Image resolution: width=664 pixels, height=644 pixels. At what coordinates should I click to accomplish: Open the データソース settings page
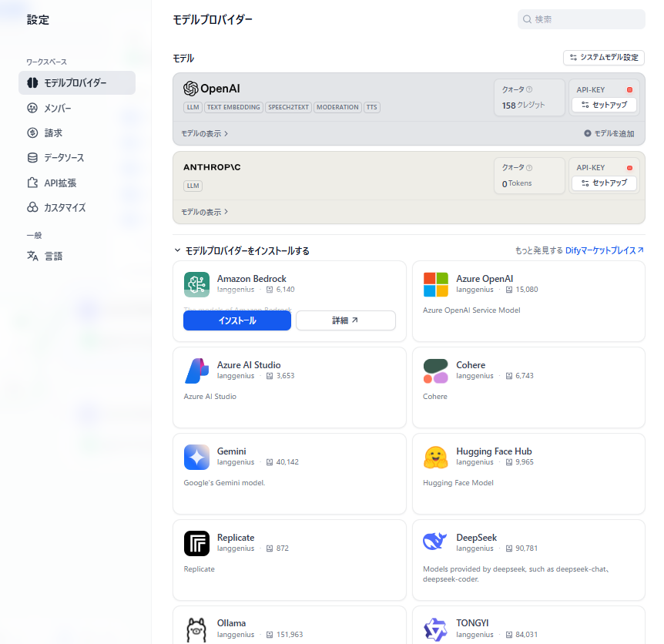click(x=64, y=158)
